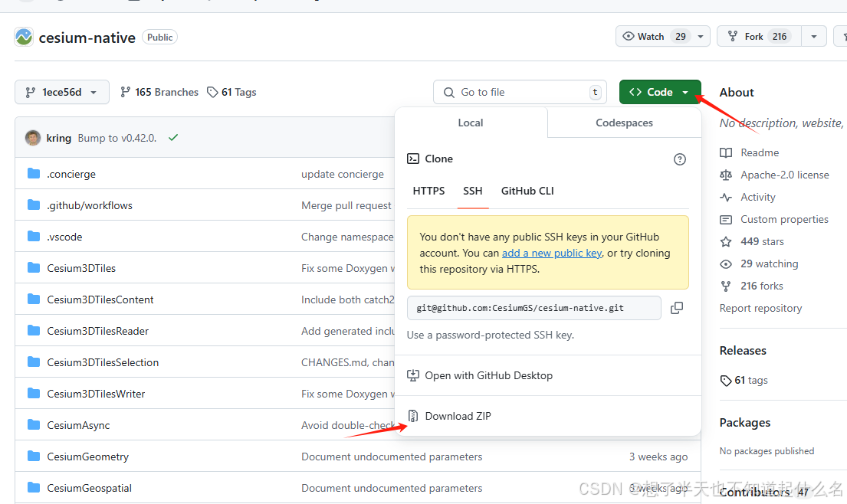The image size is (847, 504).
Task: Open the .vscode folder
Action: tap(65, 237)
